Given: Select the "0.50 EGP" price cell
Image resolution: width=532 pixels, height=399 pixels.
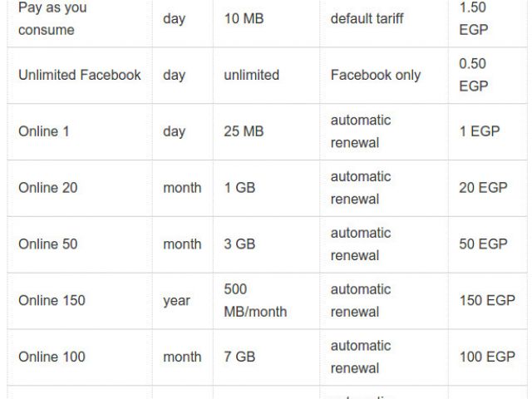Looking at the screenshot, I should [473, 75].
